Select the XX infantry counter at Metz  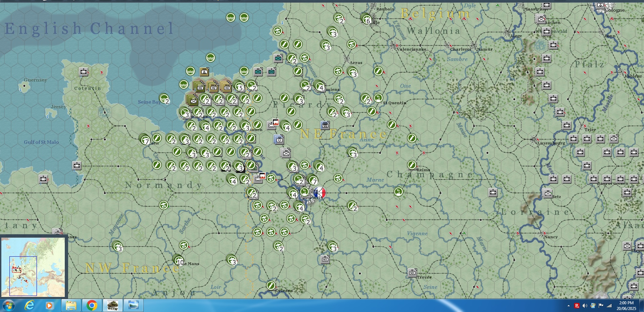548,193
